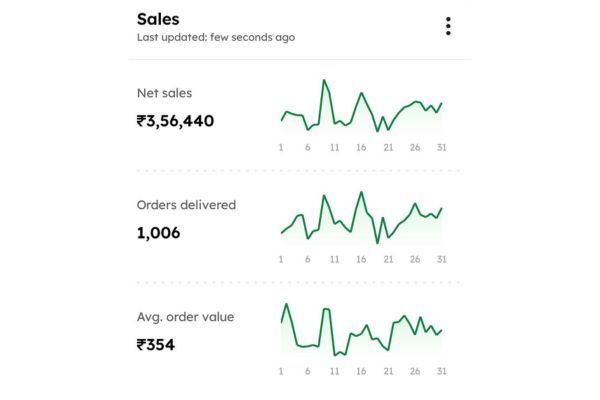Select the Net sales label
Viewport: 600px width, 400px height.
(x=165, y=93)
